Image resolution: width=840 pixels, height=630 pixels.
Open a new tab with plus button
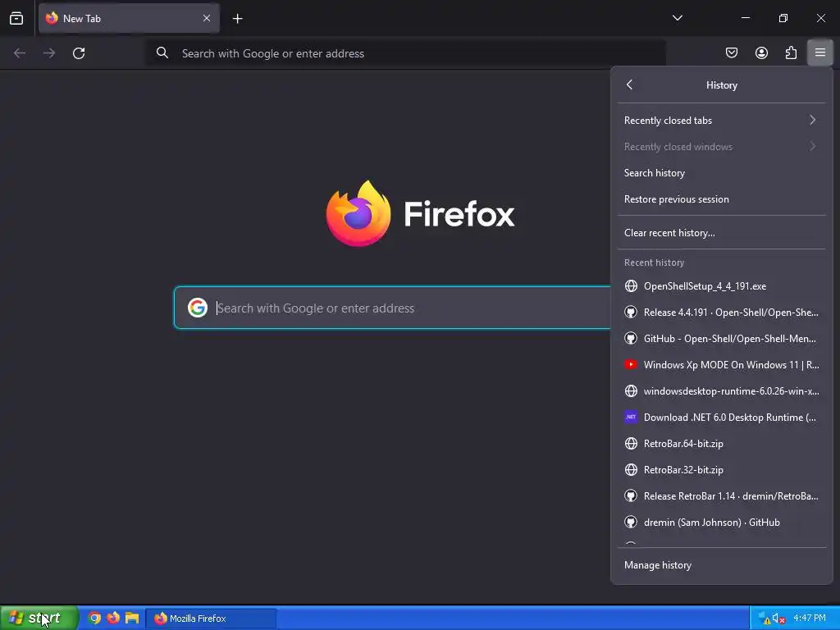pyautogui.click(x=237, y=19)
